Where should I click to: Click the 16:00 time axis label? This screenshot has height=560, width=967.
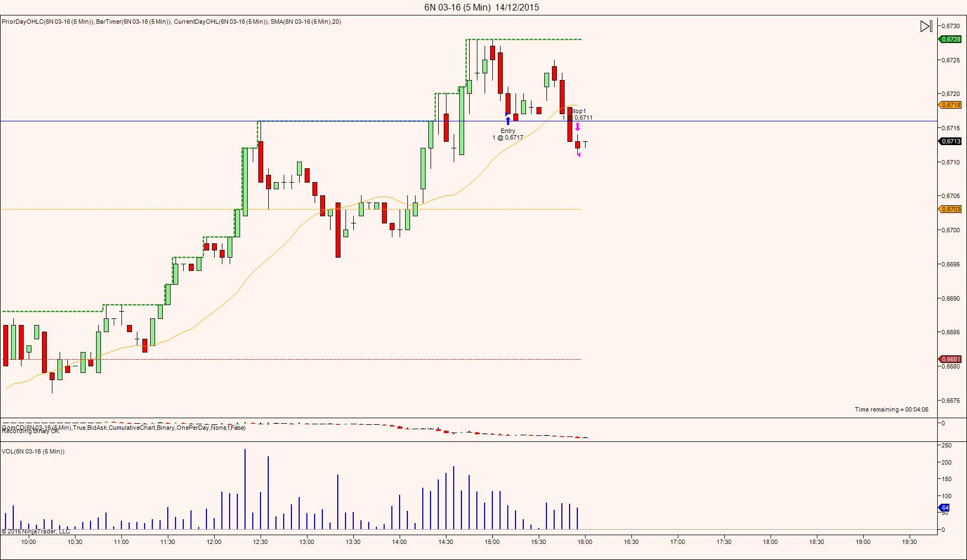[x=585, y=542]
